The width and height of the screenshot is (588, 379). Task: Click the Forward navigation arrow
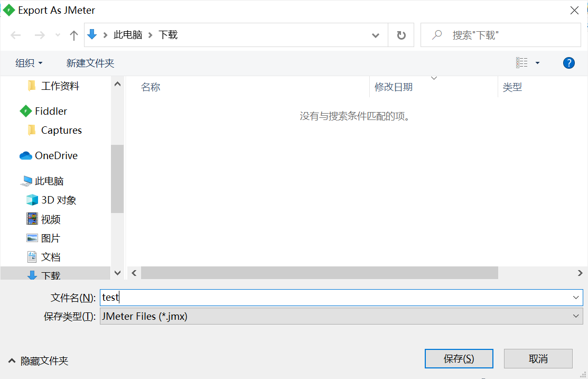40,35
